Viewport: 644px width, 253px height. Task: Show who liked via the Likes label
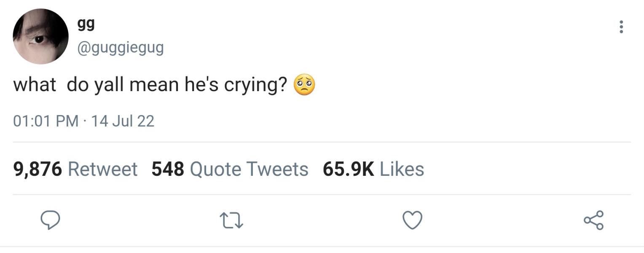tap(402, 169)
